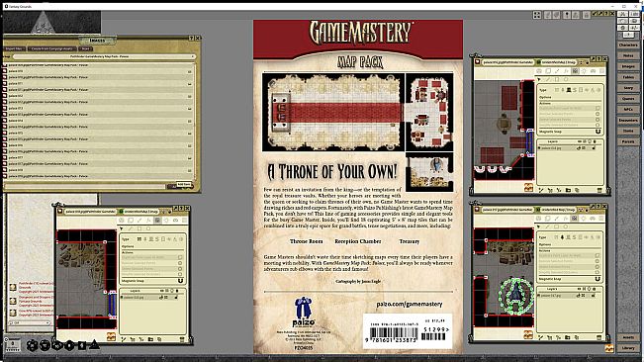Select palace 014.jpg layer in Layers list
The image size is (644, 362).
(566, 147)
